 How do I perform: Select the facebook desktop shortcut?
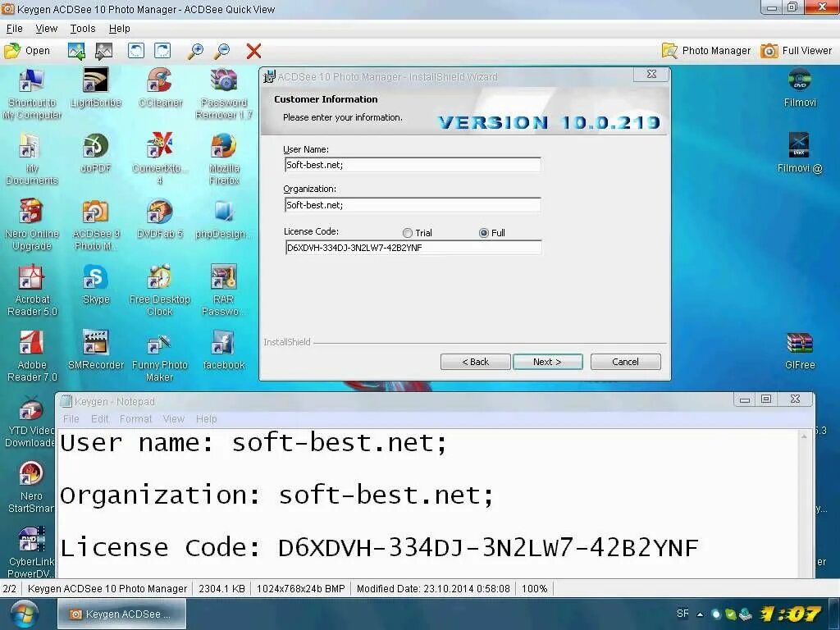[224, 349]
